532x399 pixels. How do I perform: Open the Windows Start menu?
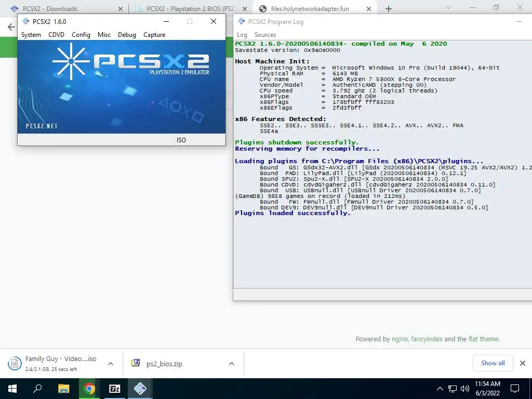click(12, 389)
